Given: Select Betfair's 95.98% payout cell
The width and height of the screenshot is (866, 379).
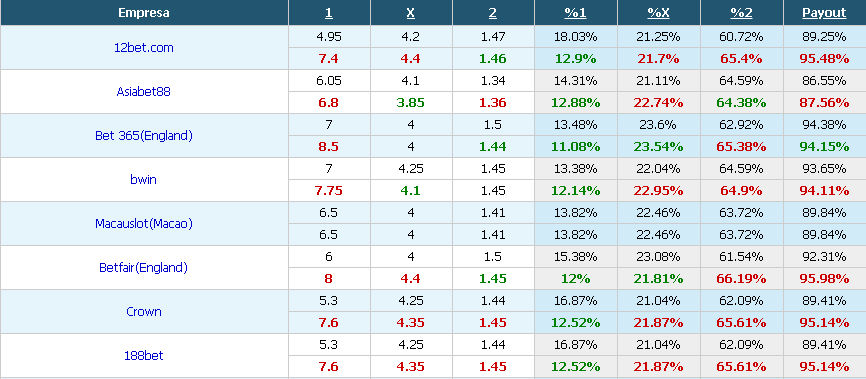Looking at the screenshot, I should click(824, 279).
